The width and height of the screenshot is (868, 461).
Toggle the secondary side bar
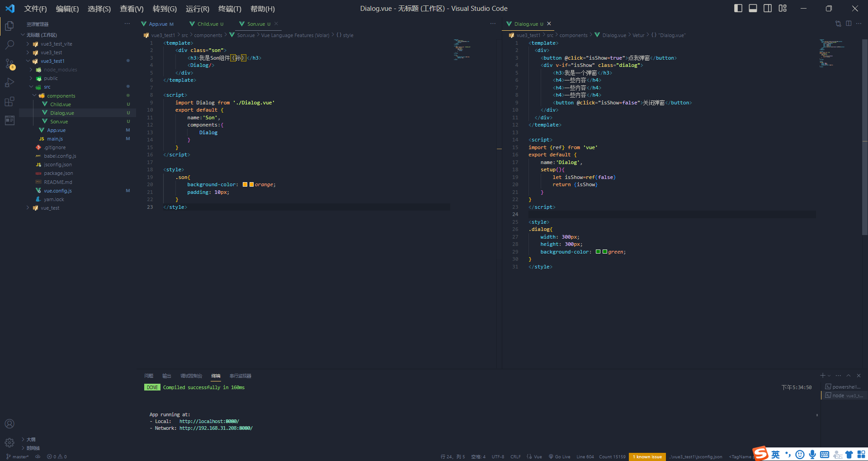(x=767, y=8)
